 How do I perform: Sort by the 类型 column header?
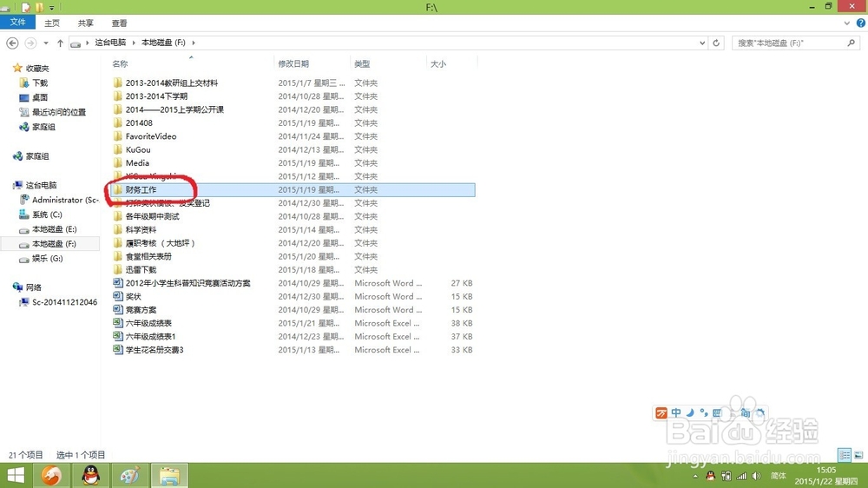pos(362,63)
